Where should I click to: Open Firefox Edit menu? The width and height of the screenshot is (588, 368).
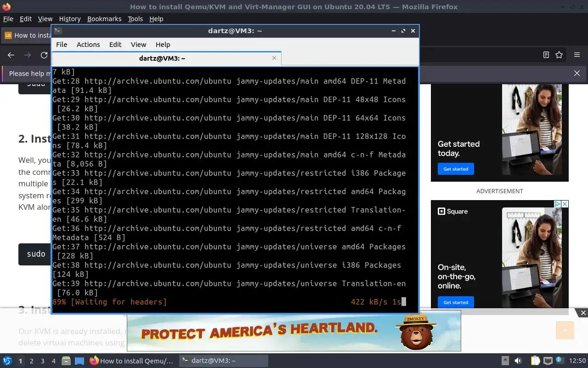pyautogui.click(x=26, y=19)
